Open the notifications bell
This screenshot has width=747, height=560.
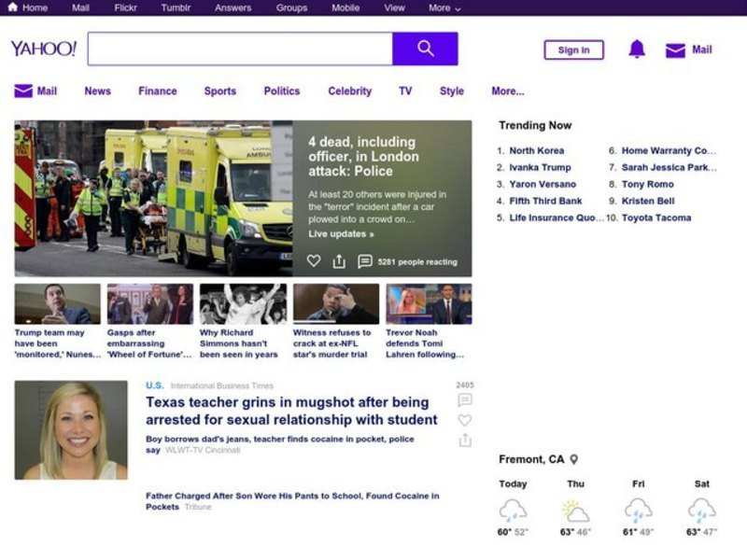(x=637, y=49)
